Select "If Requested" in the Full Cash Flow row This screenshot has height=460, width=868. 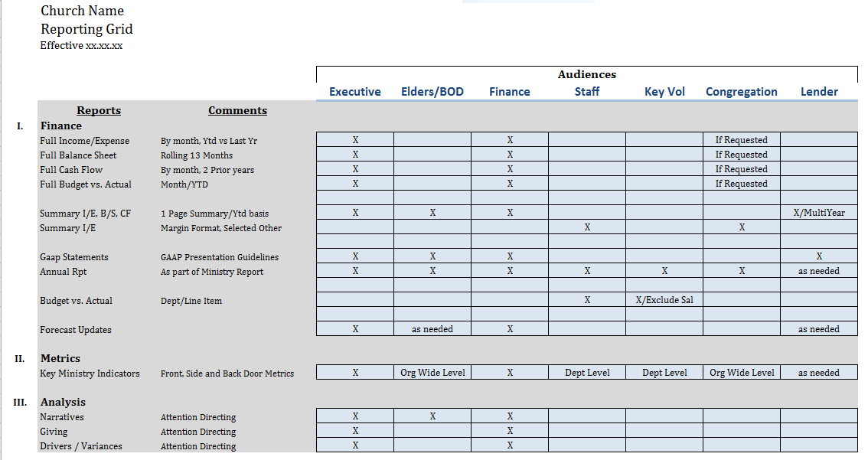[x=741, y=169]
